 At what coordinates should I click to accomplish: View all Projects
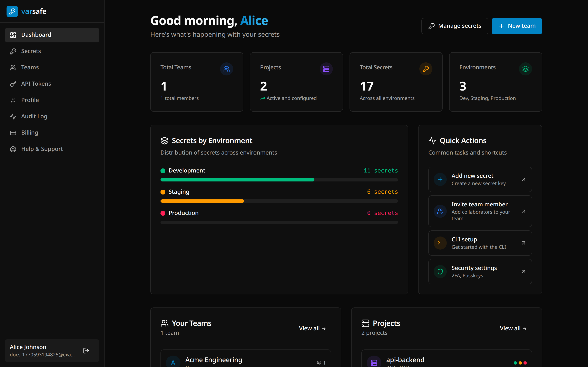coord(513,328)
